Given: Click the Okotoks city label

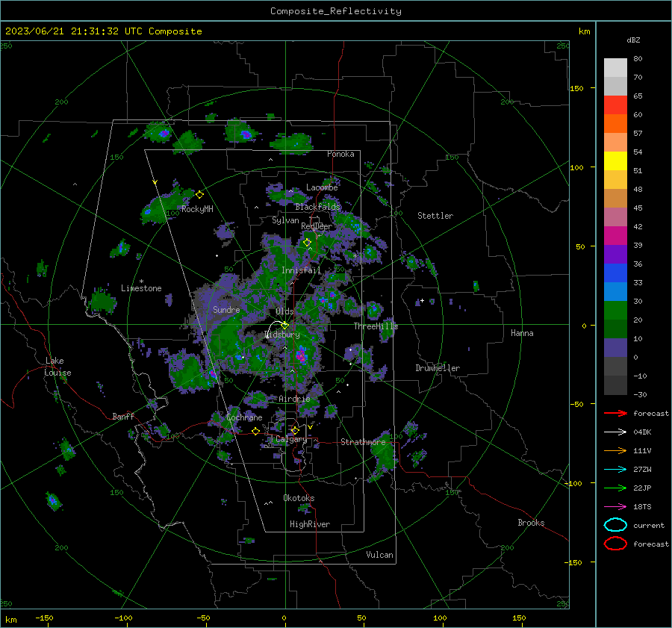Looking at the screenshot, I should [x=299, y=498].
